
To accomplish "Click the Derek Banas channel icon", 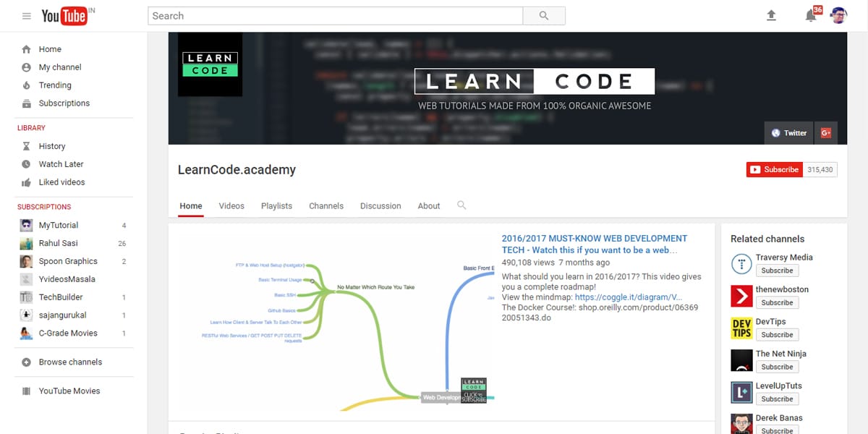I will [x=741, y=424].
